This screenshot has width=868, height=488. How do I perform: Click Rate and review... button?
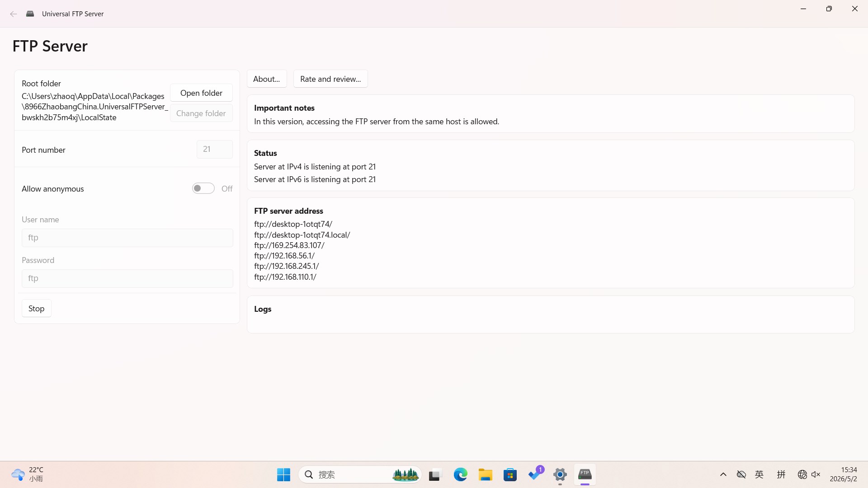coord(330,79)
